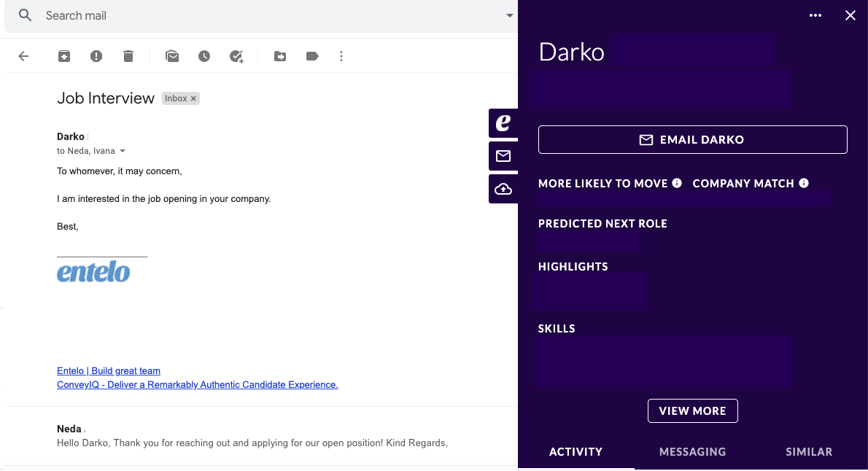
Task: Move email to folder icon
Action: click(x=280, y=56)
